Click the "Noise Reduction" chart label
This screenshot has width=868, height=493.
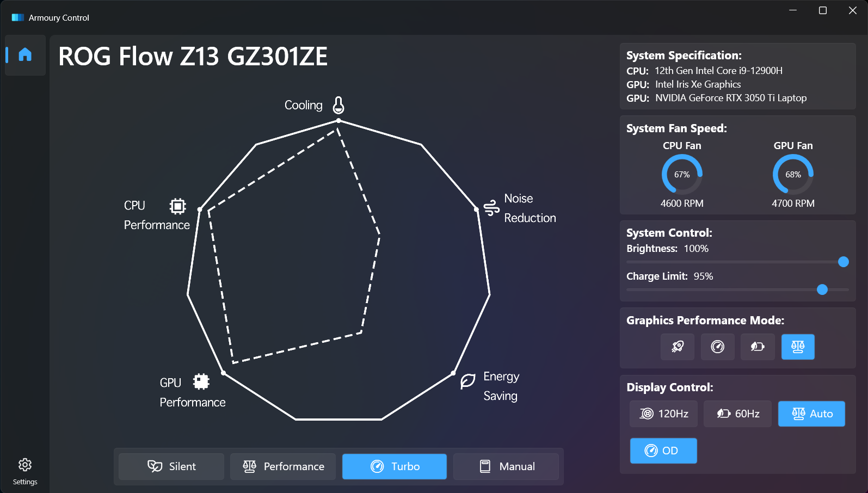[530, 208]
